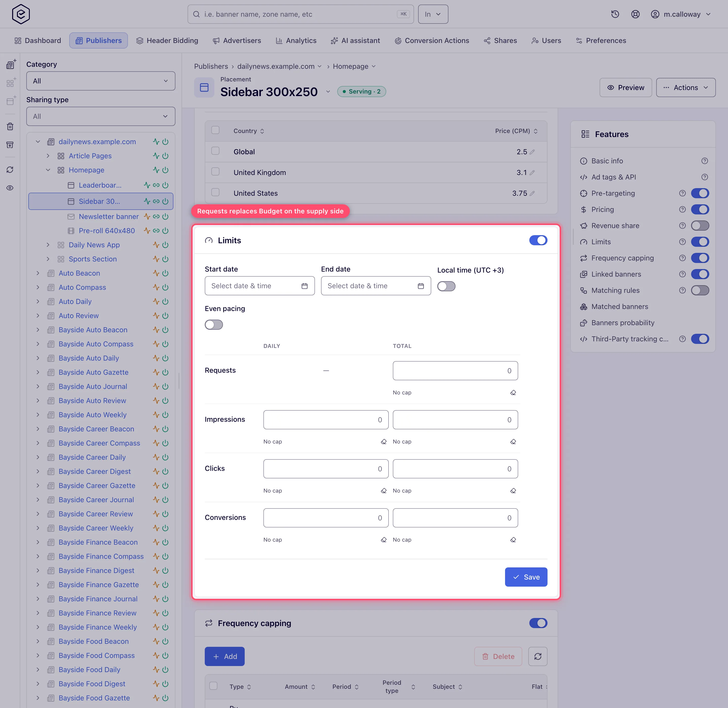Check the United Kingdom row checkbox

click(x=215, y=172)
